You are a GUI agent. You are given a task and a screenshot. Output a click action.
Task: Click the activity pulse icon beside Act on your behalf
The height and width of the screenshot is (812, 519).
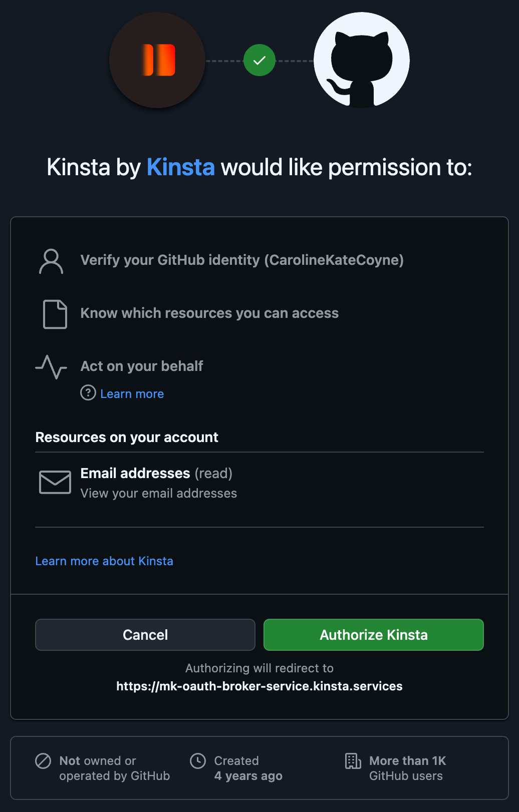[51, 367]
